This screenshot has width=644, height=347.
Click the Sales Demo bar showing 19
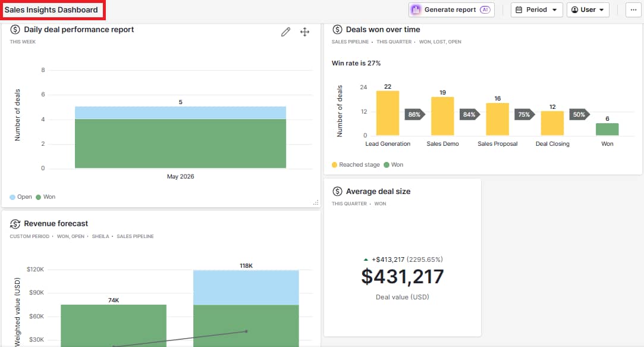tap(442, 116)
